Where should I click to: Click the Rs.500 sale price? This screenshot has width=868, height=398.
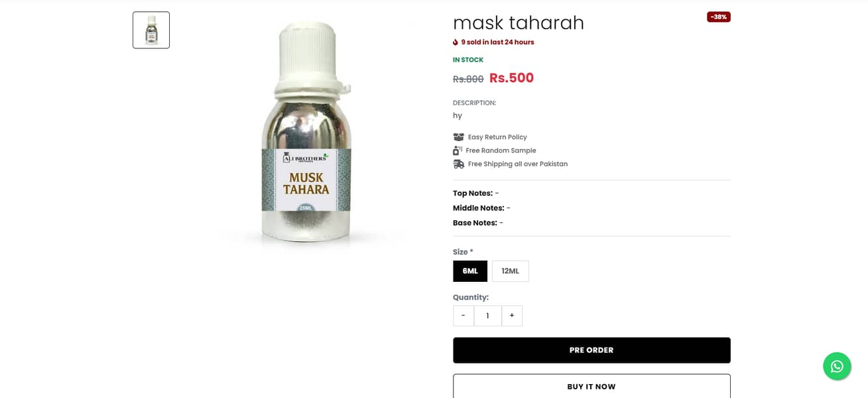(x=511, y=78)
